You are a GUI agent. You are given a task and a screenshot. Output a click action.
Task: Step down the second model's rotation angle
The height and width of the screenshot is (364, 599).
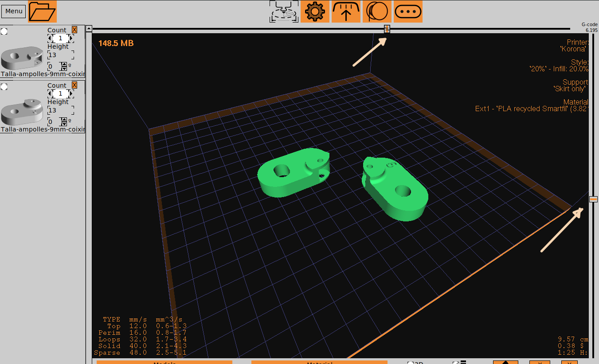click(x=64, y=124)
